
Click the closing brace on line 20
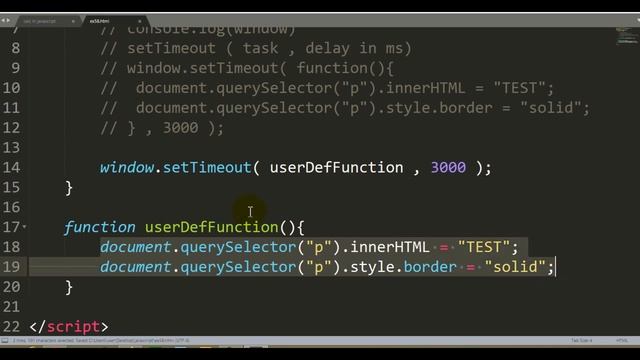(x=69, y=287)
